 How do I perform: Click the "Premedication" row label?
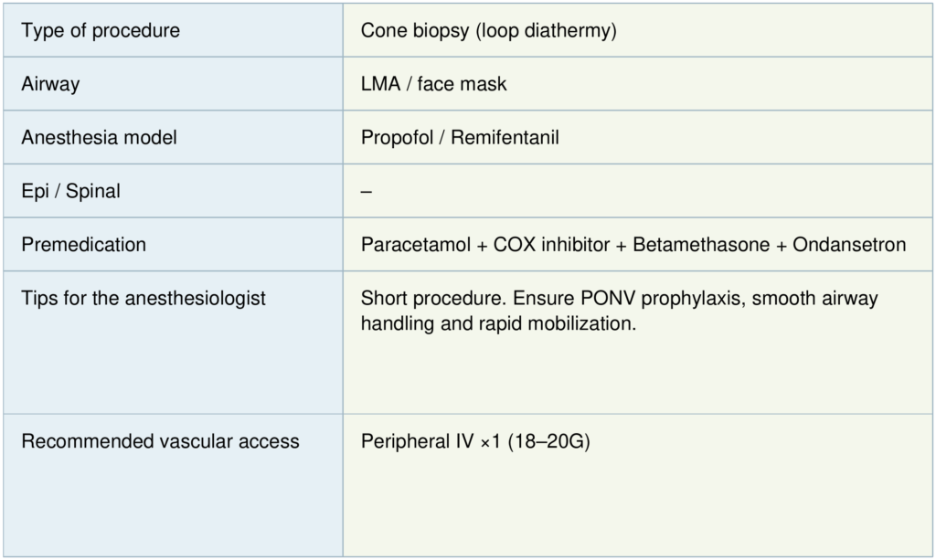coord(83,245)
